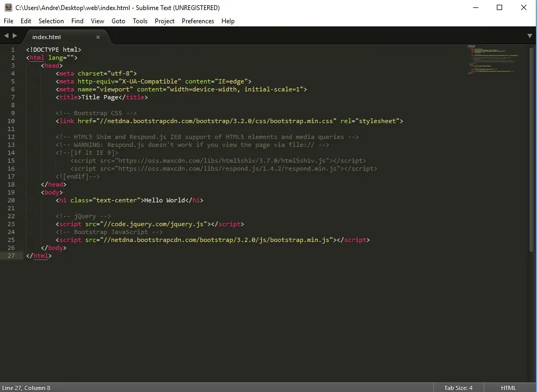The height and width of the screenshot is (392, 537).
Task: Change the Tab Size: 4 setting
Action: click(x=458, y=388)
